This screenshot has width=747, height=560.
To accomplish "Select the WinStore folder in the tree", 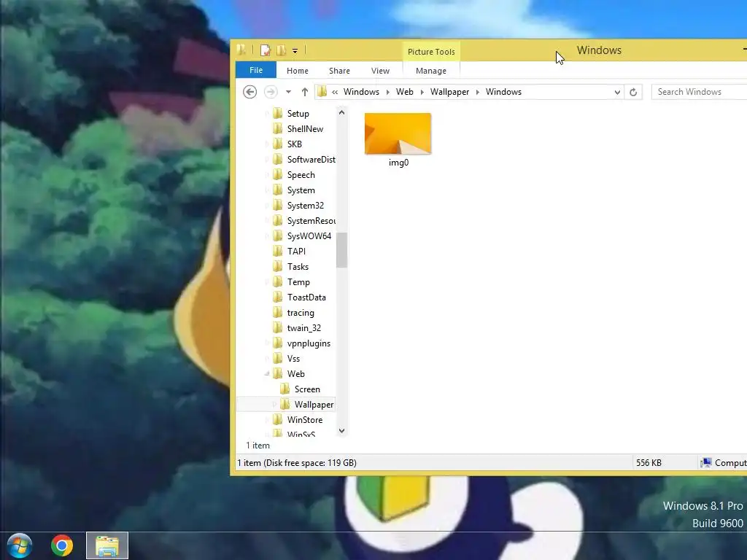I will (304, 419).
